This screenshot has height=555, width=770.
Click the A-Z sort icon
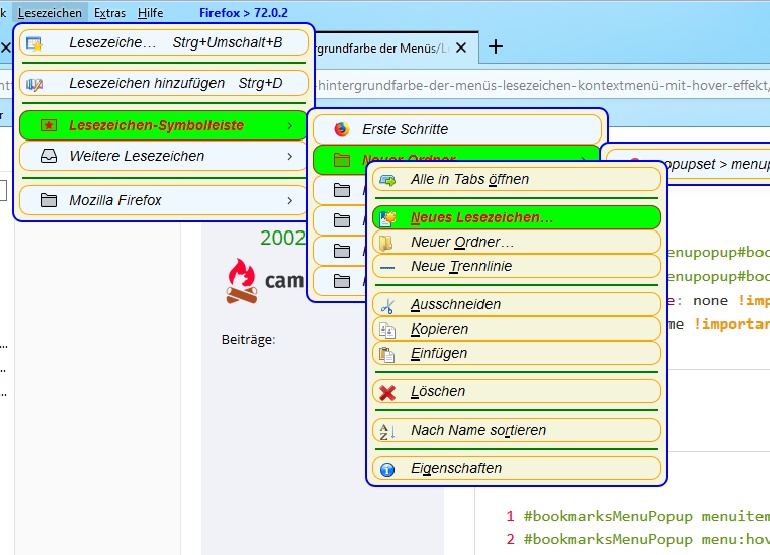click(387, 431)
